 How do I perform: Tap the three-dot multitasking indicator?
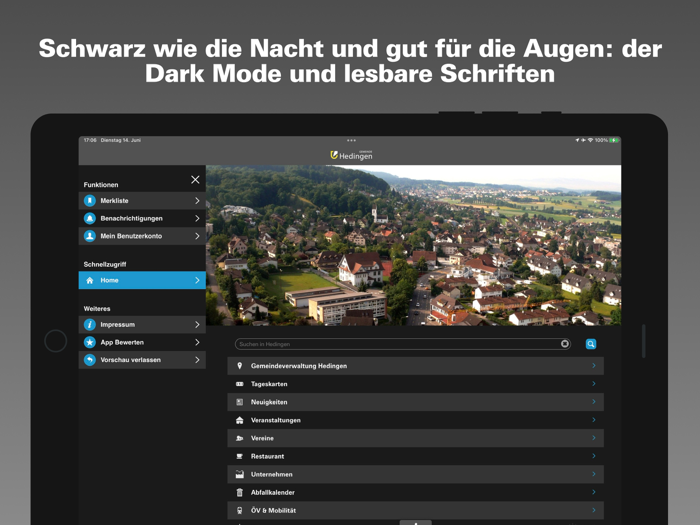point(351,140)
